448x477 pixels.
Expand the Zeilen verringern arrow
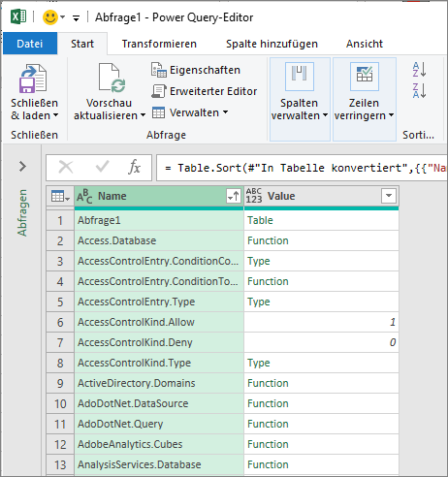point(391,115)
